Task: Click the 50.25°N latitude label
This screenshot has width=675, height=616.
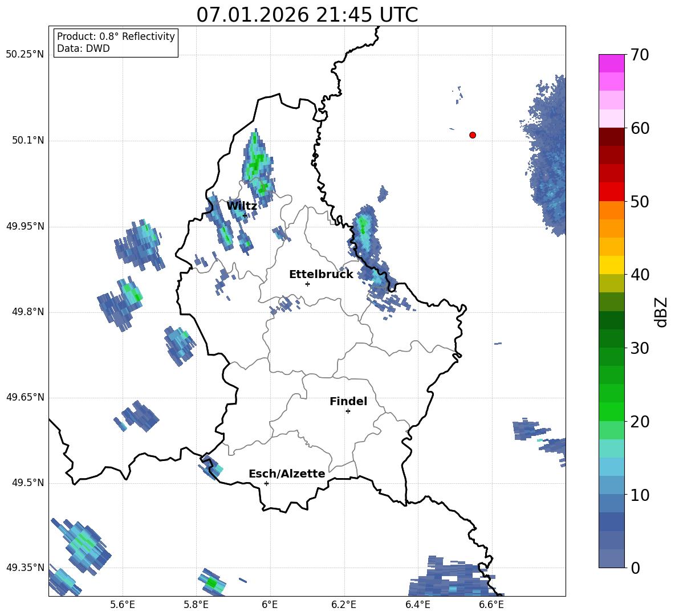Action: pos(25,55)
